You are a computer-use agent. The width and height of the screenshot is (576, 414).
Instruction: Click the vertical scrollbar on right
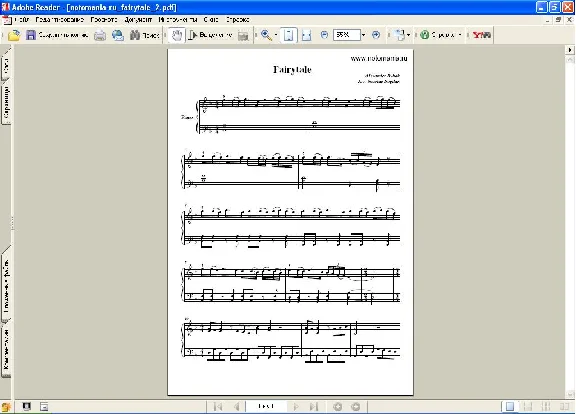pyautogui.click(x=570, y=227)
